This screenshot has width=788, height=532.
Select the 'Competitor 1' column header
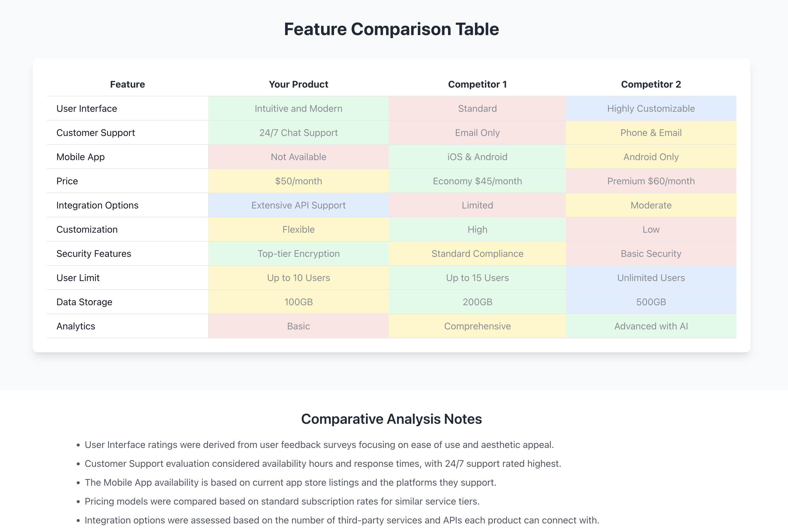pos(477,84)
